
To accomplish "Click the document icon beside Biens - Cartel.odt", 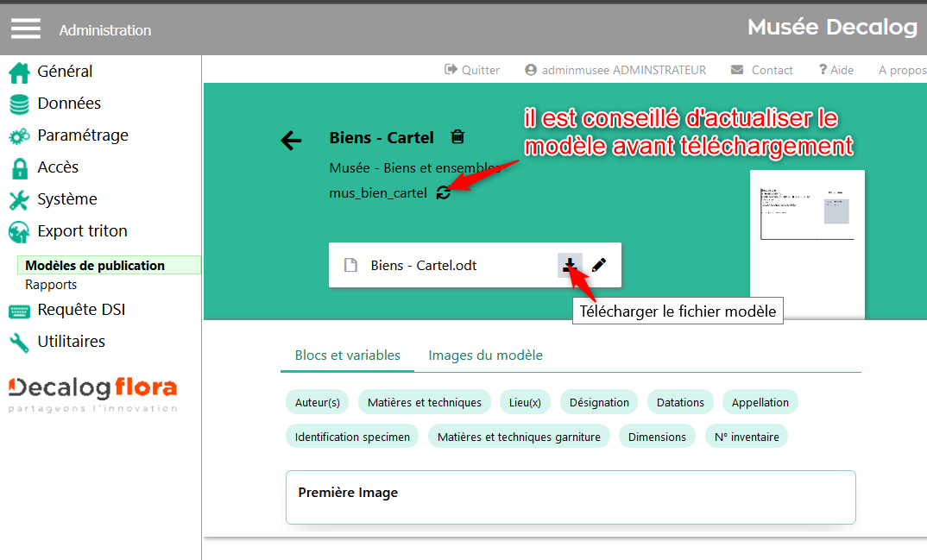I will click(x=350, y=265).
